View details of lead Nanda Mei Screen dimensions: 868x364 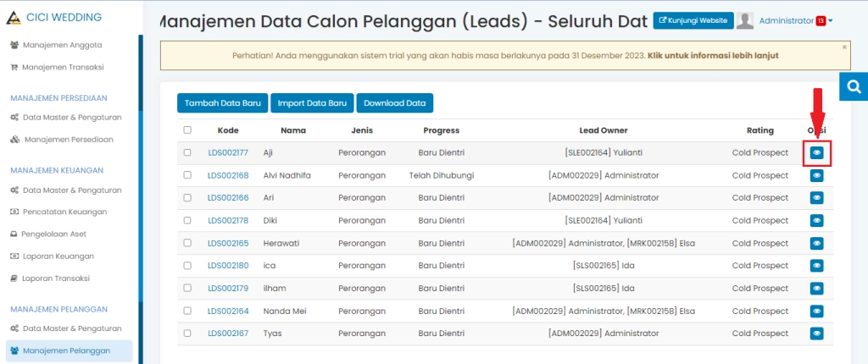click(x=816, y=311)
